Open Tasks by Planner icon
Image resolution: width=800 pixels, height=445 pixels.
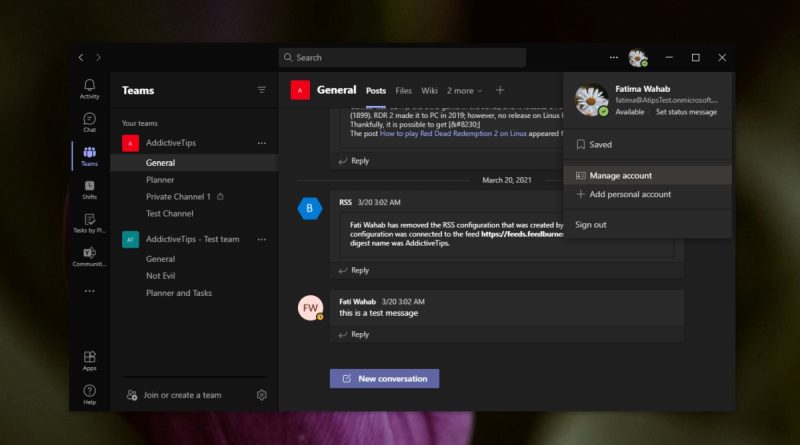coord(89,223)
